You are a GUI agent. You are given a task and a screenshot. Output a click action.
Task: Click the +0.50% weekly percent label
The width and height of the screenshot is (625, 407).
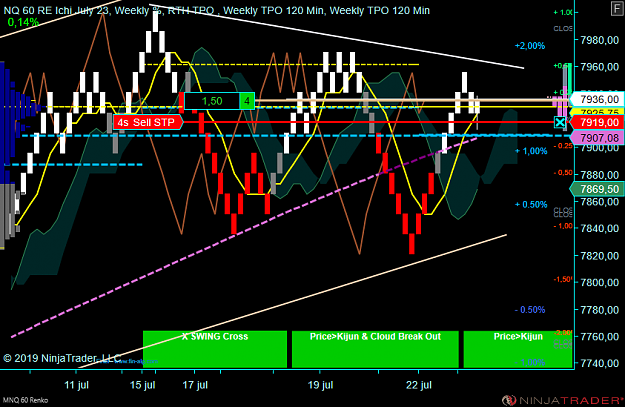(531, 204)
